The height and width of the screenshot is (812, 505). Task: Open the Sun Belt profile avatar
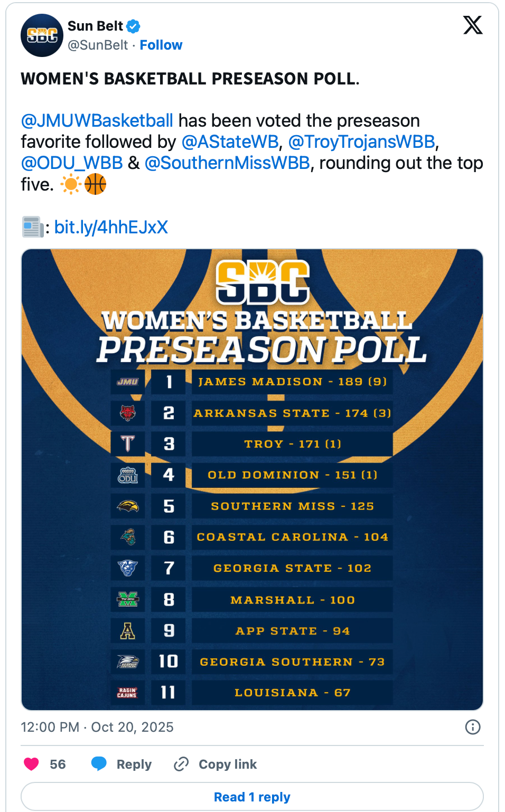(x=42, y=35)
